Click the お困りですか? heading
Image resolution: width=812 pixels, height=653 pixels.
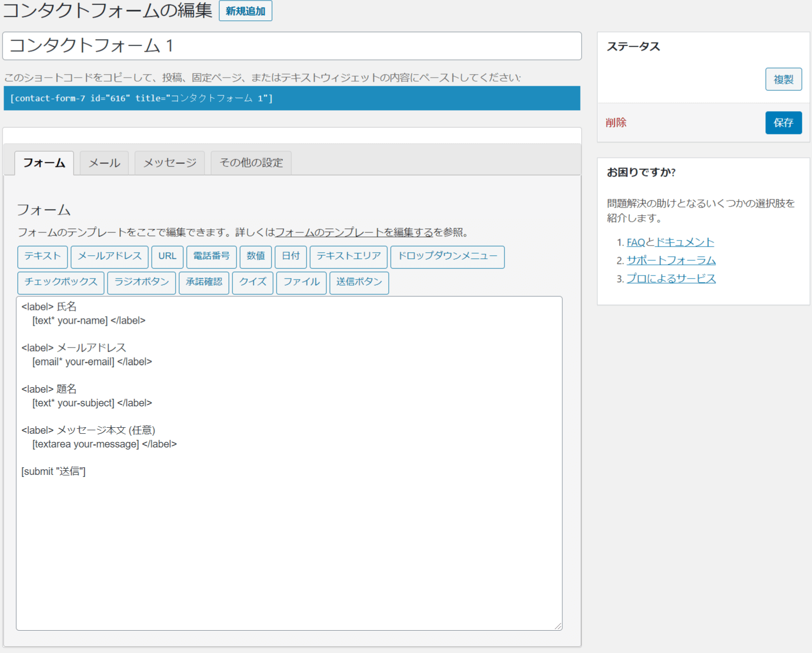(x=641, y=173)
